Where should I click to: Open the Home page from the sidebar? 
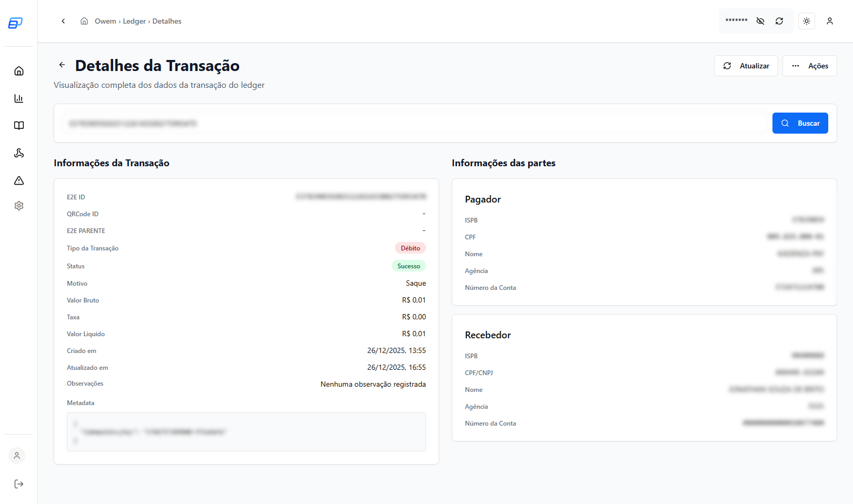pyautogui.click(x=19, y=70)
